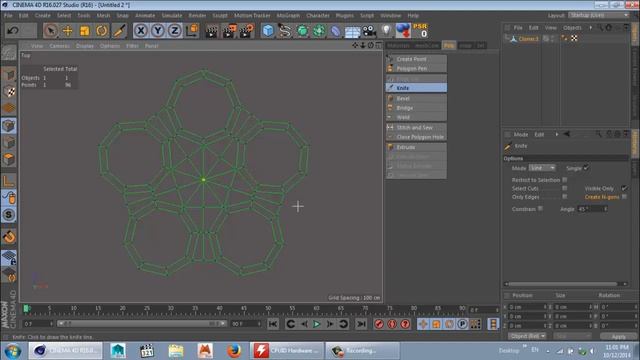Open the Layout dropdown at top right
The height and width of the screenshot is (360, 640).
click(x=599, y=15)
